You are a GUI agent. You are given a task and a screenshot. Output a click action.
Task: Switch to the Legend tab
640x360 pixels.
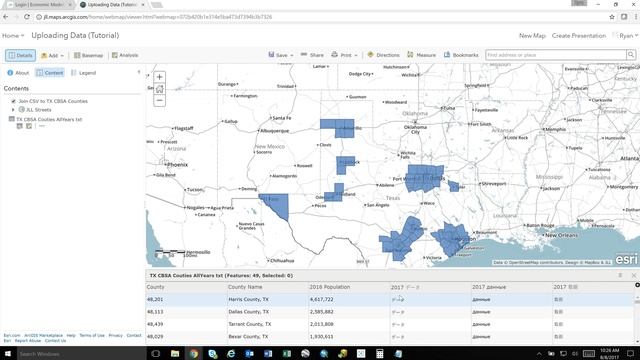pyautogui.click(x=83, y=73)
